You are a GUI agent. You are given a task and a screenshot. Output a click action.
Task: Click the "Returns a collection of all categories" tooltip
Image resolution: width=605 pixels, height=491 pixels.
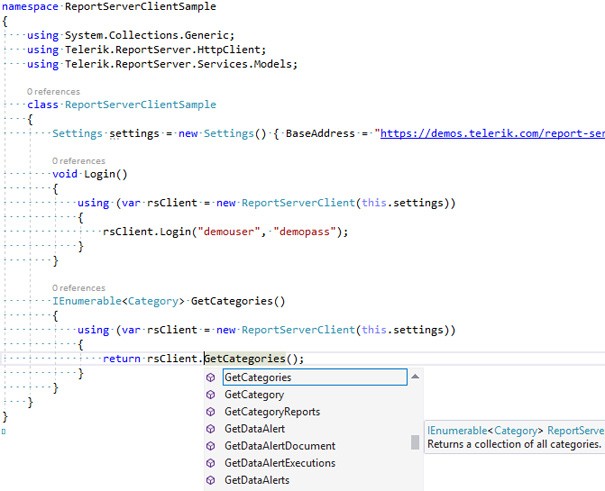pyautogui.click(x=514, y=444)
